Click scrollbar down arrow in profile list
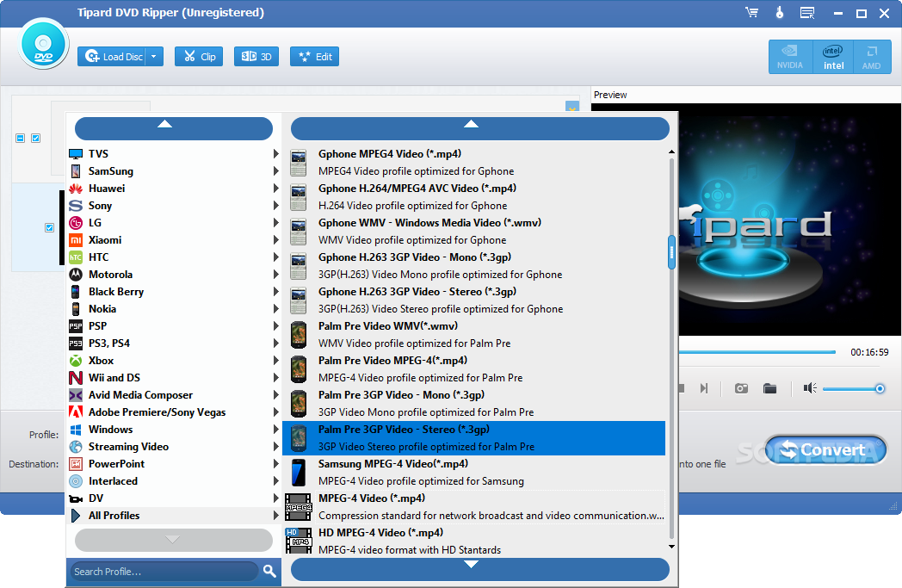 pyautogui.click(x=671, y=547)
